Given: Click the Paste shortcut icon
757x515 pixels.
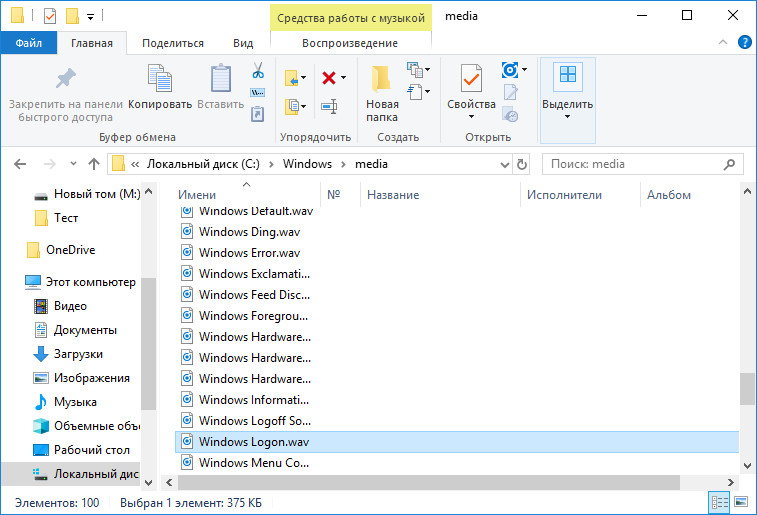Looking at the screenshot, I should tap(257, 114).
